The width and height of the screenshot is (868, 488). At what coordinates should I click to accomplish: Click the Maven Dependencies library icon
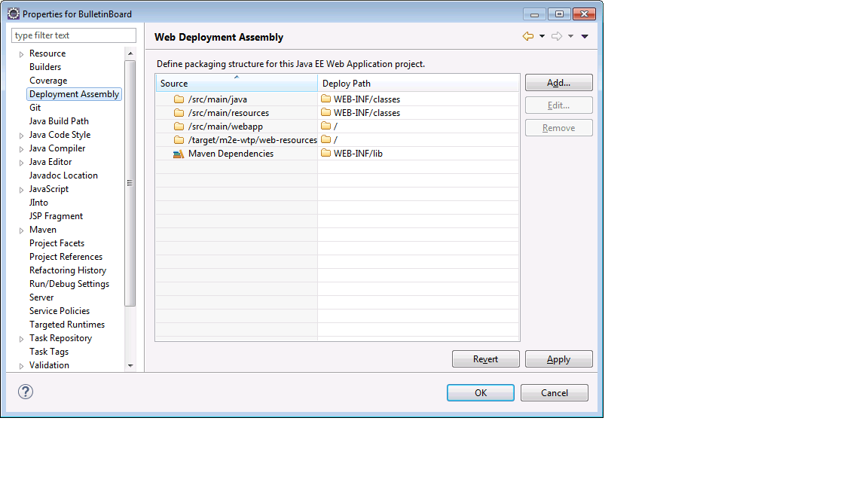pos(179,154)
